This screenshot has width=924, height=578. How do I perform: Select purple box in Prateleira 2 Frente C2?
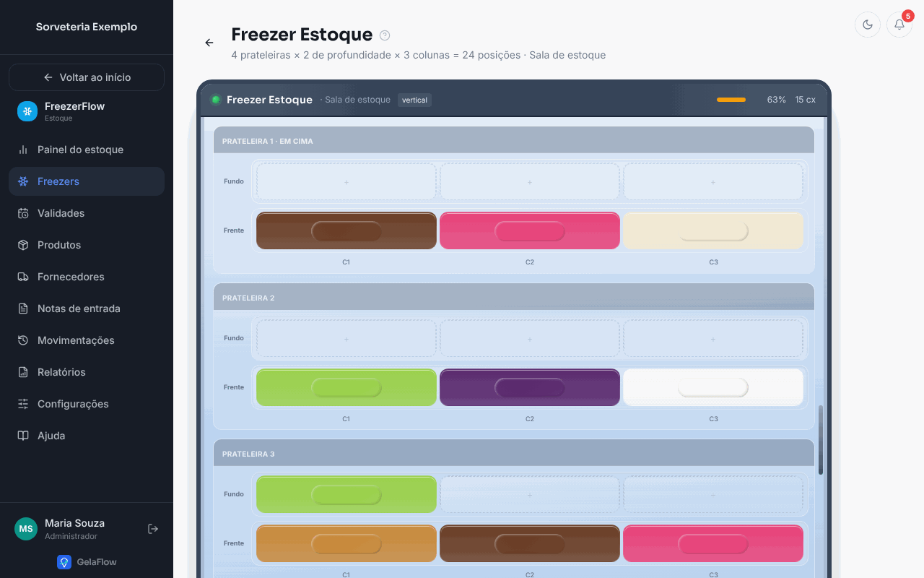[530, 387]
